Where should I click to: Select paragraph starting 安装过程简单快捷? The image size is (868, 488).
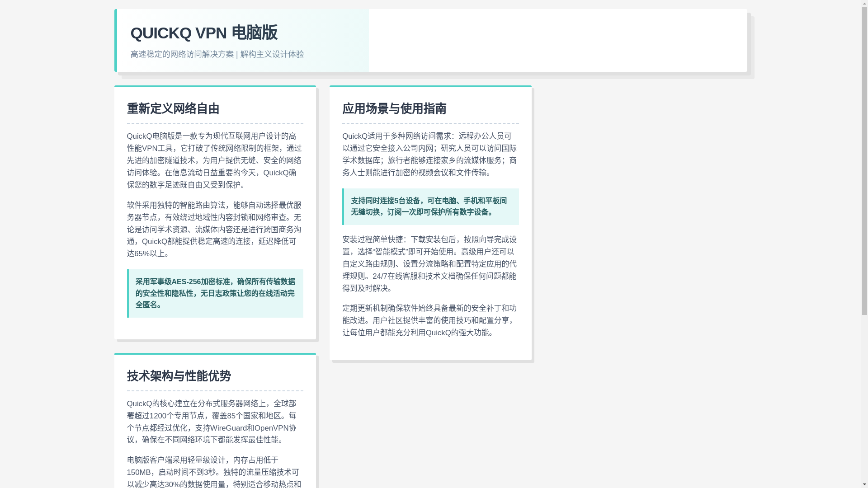(430, 264)
